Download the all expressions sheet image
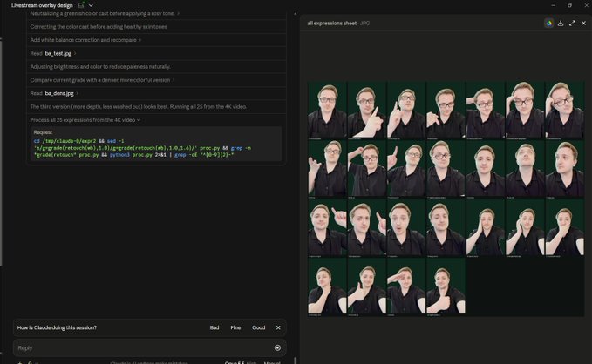Image resolution: width=592 pixels, height=364 pixels. click(561, 23)
